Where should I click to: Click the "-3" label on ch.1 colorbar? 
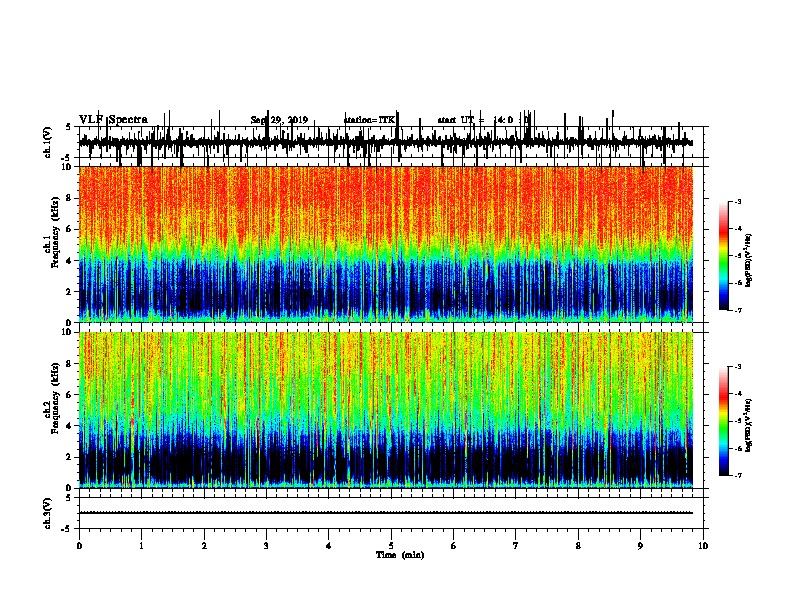[x=737, y=201]
